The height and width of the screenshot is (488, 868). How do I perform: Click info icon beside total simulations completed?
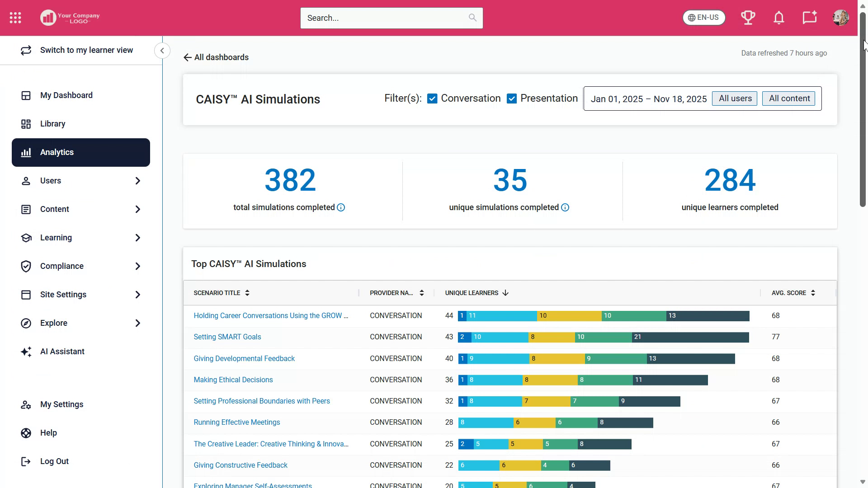(x=341, y=207)
